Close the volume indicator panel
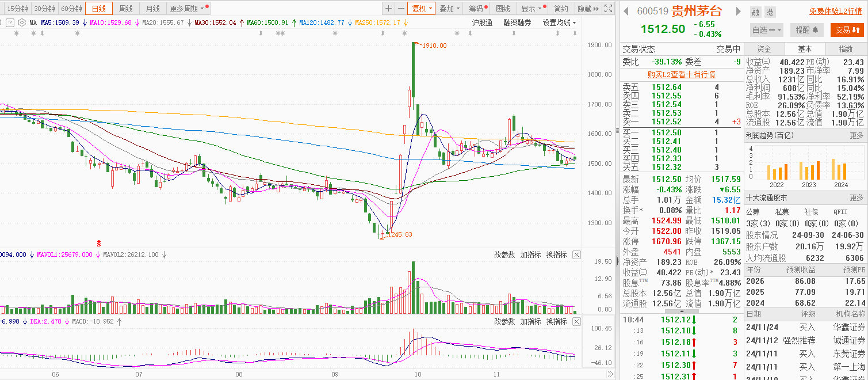Viewport: 868px width, 380px height. tap(576, 254)
